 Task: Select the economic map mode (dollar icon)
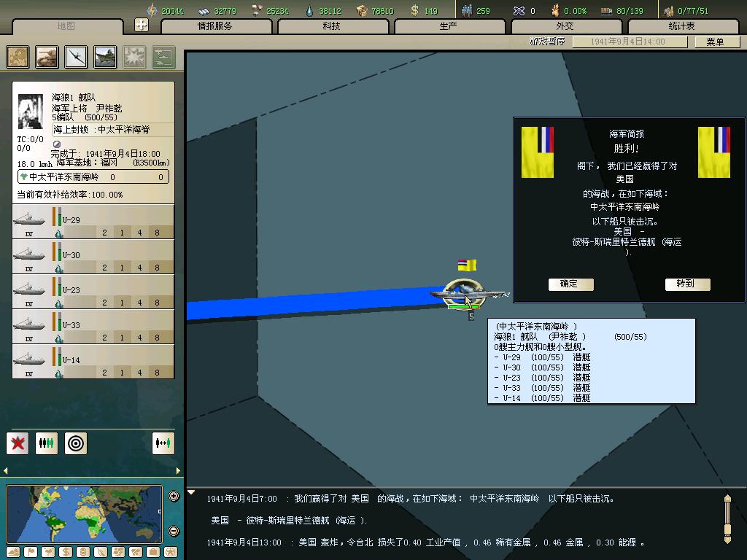(x=66, y=552)
